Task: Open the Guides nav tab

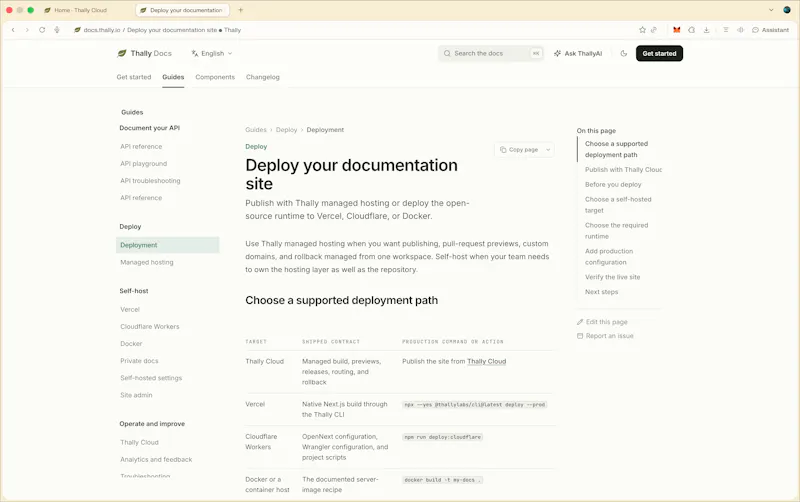Action: point(173,77)
